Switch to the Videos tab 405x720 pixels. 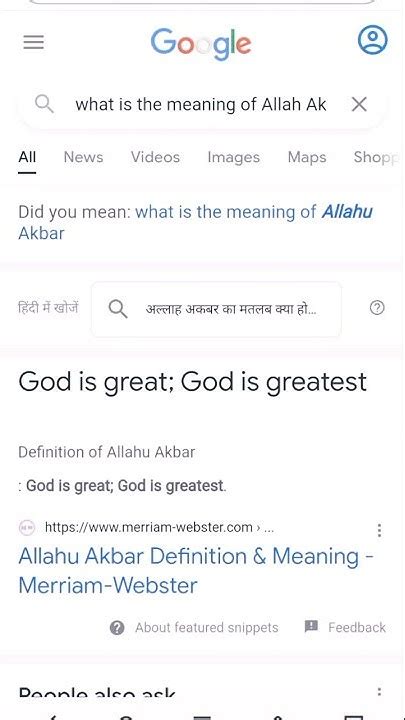click(155, 157)
